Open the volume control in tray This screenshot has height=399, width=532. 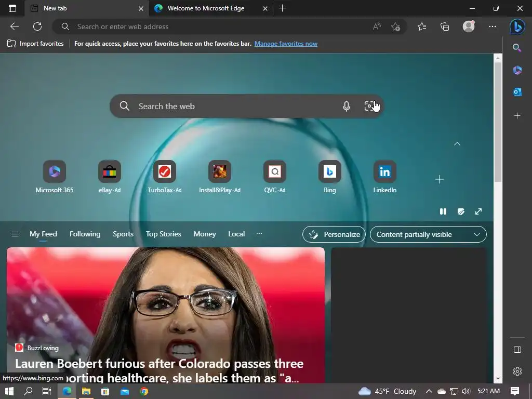click(x=466, y=391)
